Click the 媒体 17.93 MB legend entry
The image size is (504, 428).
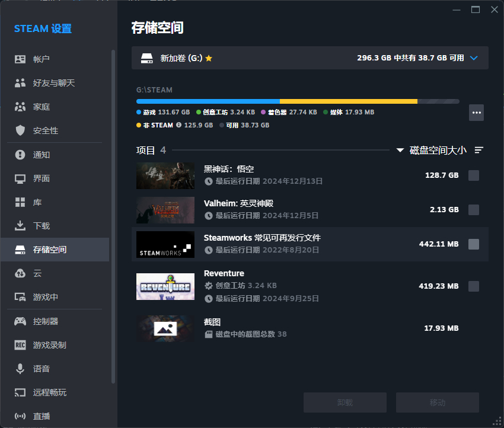(349, 112)
